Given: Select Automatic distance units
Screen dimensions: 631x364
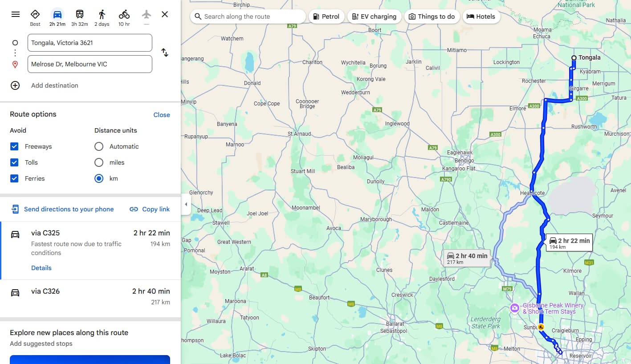Looking at the screenshot, I should (99, 146).
